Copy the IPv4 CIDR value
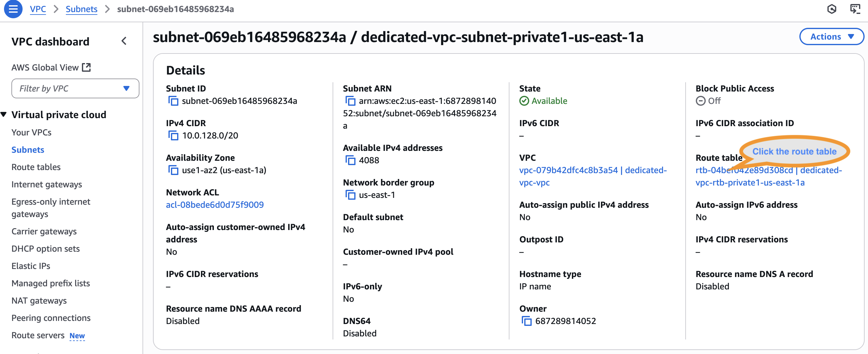The height and width of the screenshot is (354, 868). click(x=173, y=135)
